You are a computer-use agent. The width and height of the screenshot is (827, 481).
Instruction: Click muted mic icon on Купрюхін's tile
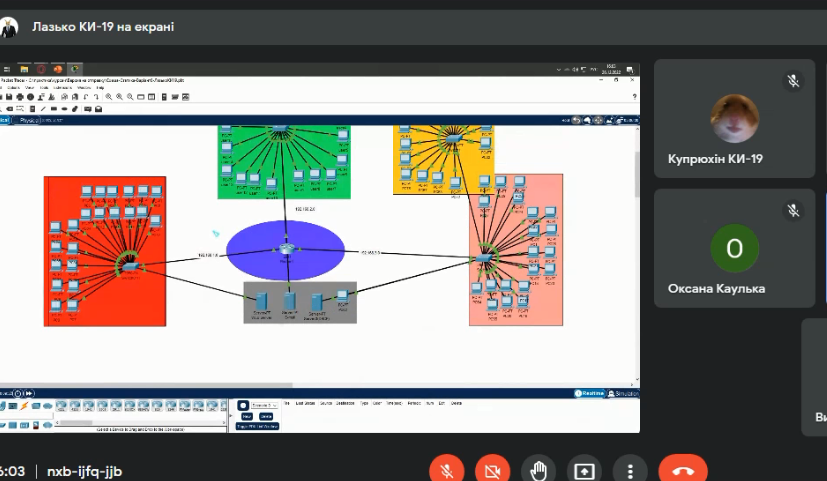pyautogui.click(x=793, y=81)
